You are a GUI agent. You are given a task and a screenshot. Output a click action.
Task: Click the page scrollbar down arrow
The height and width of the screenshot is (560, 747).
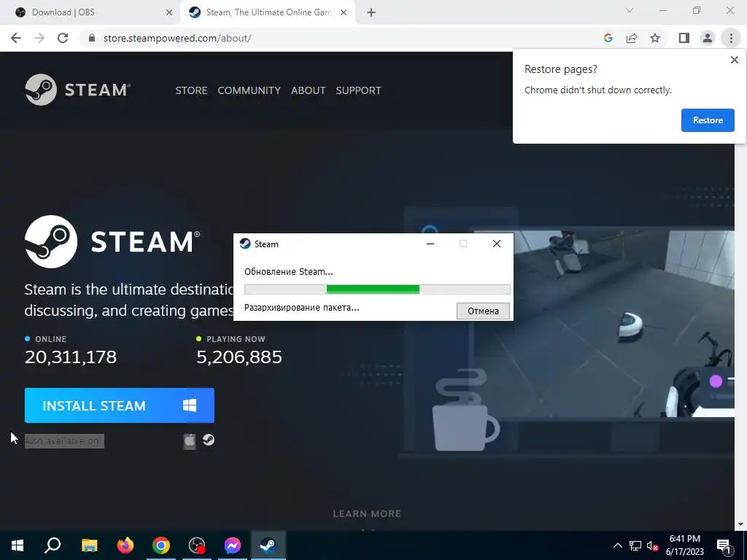tap(740, 525)
